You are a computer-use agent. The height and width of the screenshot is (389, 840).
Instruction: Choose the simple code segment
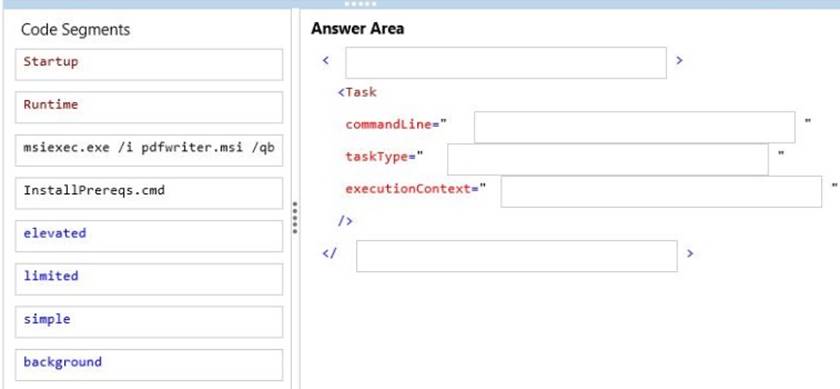click(x=149, y=321)
